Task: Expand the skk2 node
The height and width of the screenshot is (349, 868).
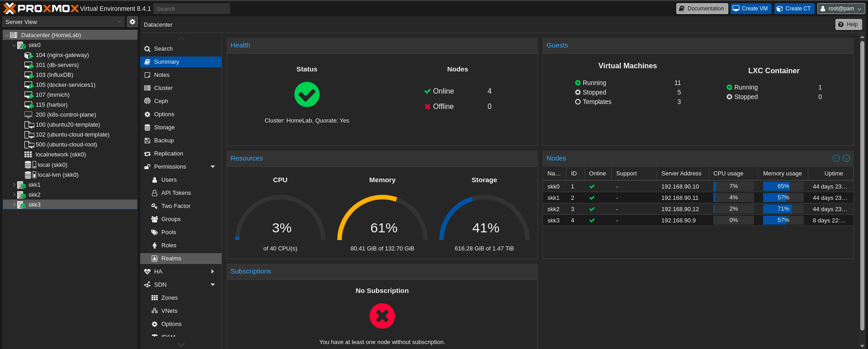Action: [14, 195]
